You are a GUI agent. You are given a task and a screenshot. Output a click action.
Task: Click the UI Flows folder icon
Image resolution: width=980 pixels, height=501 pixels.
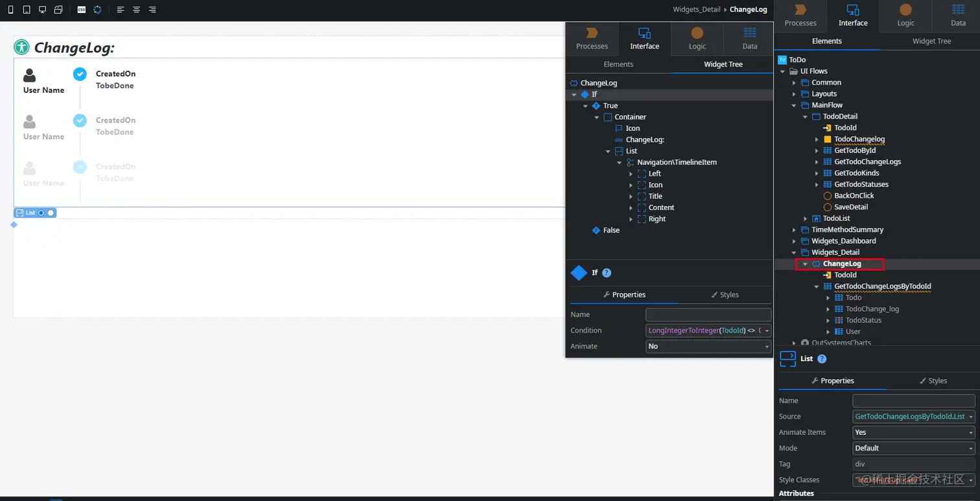(793, 71)
